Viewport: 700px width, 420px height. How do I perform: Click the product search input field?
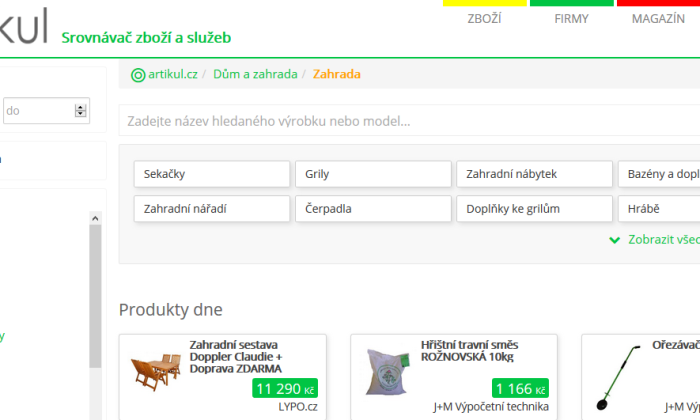tap(409, 121)
